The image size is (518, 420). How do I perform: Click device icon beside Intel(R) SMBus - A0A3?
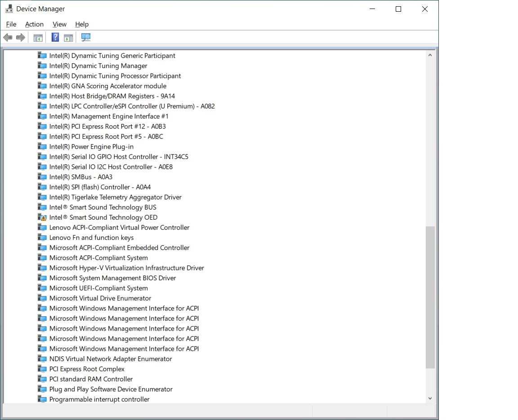pyautogui.click(x=42, y=177)
